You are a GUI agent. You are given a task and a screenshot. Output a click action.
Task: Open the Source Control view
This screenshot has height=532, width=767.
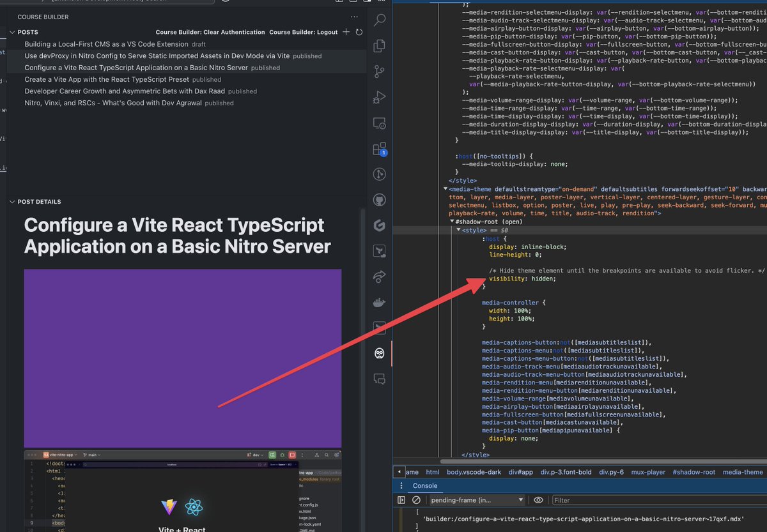click(380, 71)
